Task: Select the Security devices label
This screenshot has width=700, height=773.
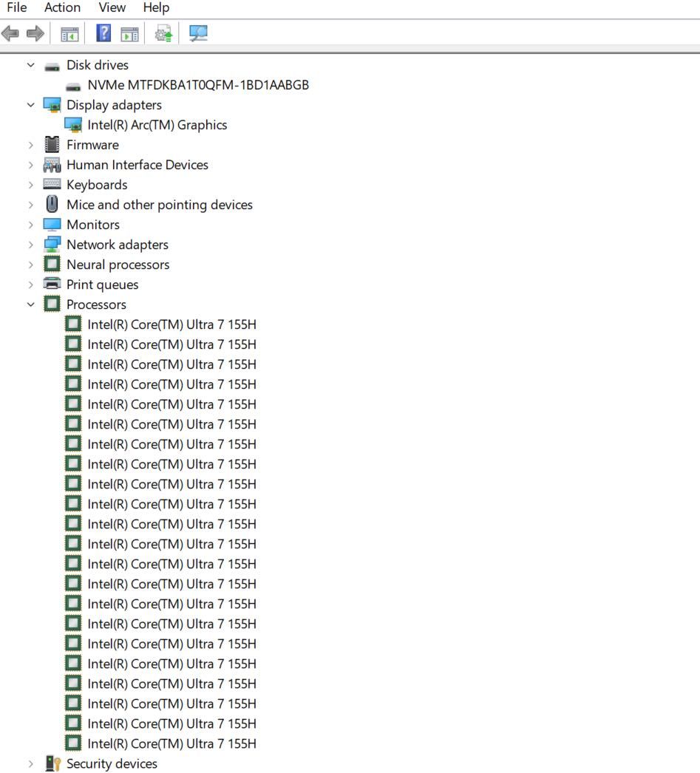Action: [112, 763]
